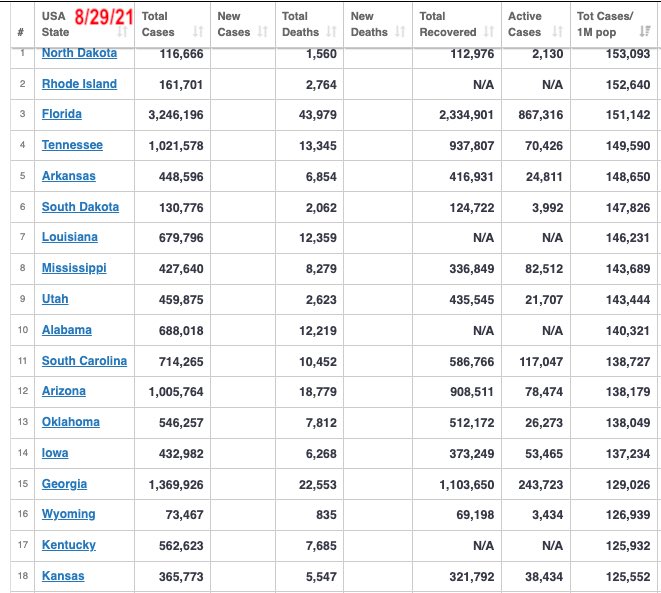This screenshot has height=593, width=661.
Task: Click the New Cases header label
Action: [234, 24]
